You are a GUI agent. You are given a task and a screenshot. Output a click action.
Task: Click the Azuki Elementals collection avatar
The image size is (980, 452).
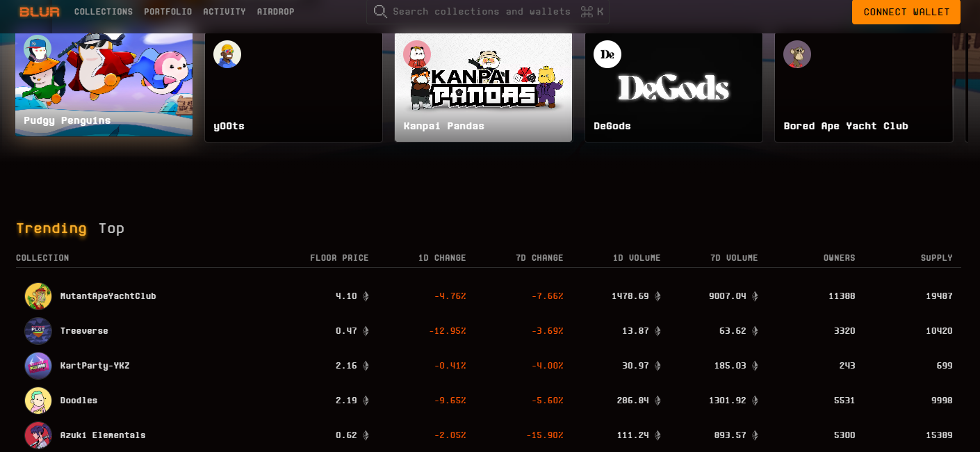coord(38,435)
